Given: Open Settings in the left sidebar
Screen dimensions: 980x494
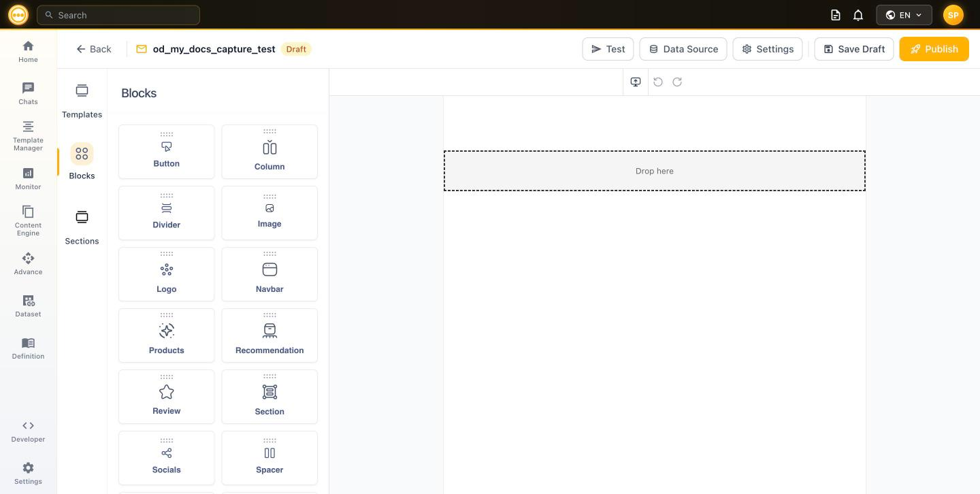Looking at the screenshot, I should (28, 473).
